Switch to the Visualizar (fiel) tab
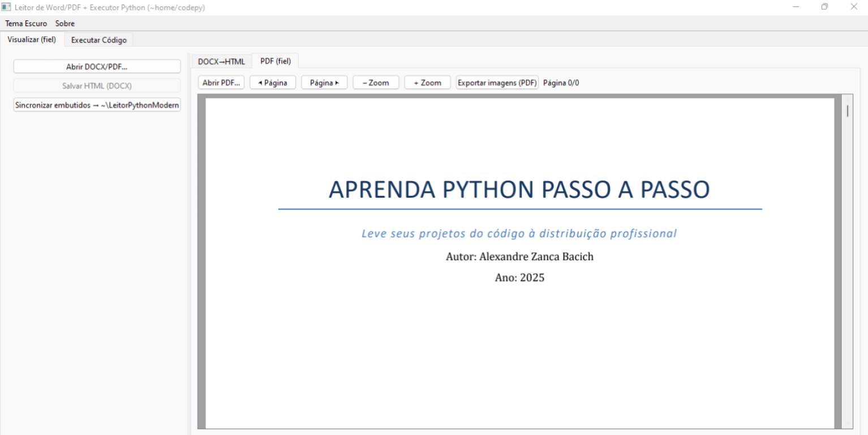Image resolution: width=868 pixels, height=435 pixels. click(x=32, y=40)
